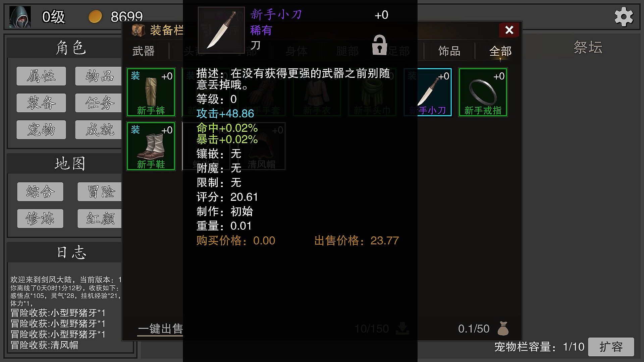
Task: Select the 新手戒指 ring equipment item
Action: (x=483, y=92)
